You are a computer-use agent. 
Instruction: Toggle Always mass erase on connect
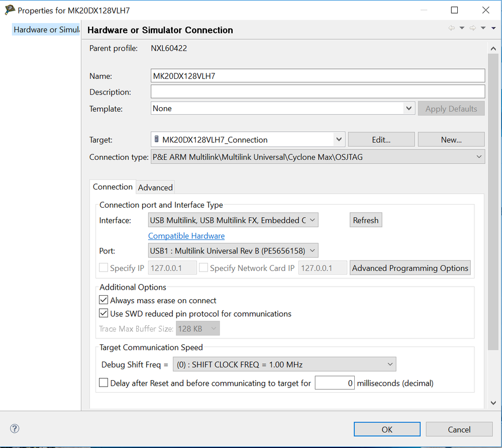click(104, 300)
